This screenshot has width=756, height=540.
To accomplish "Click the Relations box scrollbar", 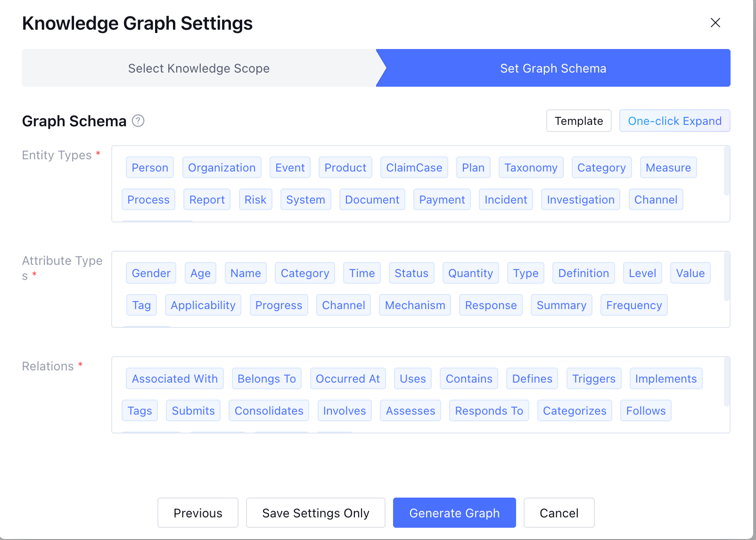I will click(726, 382).
